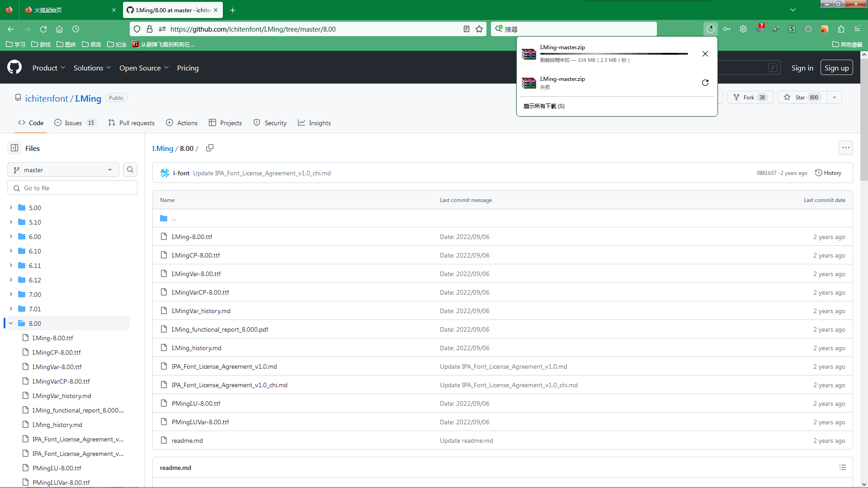Select PMingI.U-8.00.ttf in Files tree
The height and width of the screenshot is (488, 868).
click(x=57, y=468)
